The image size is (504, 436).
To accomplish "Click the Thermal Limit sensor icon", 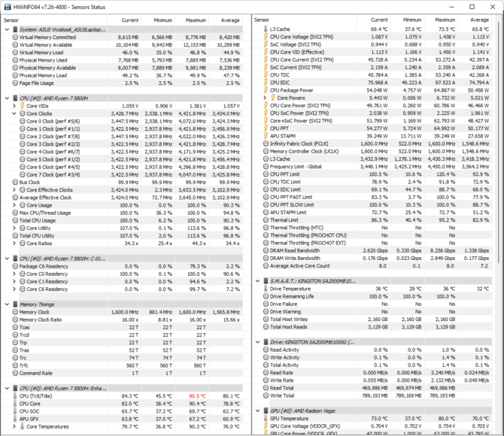I will [266, 220].
